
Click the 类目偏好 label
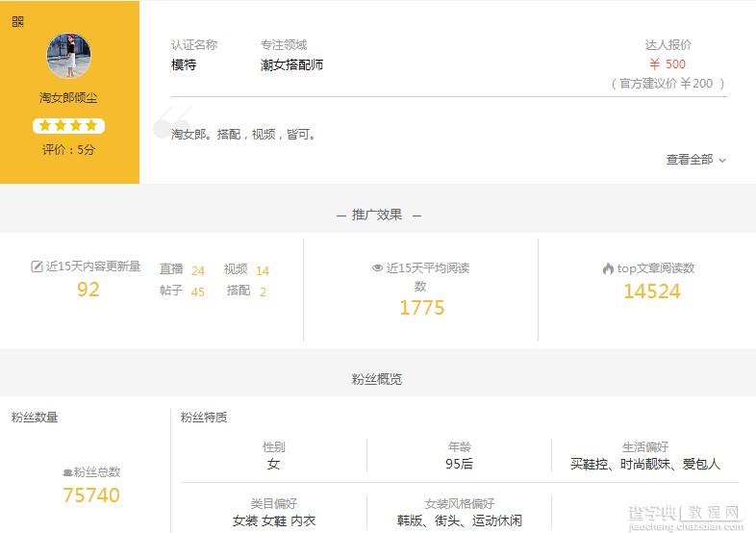point(274,503)
